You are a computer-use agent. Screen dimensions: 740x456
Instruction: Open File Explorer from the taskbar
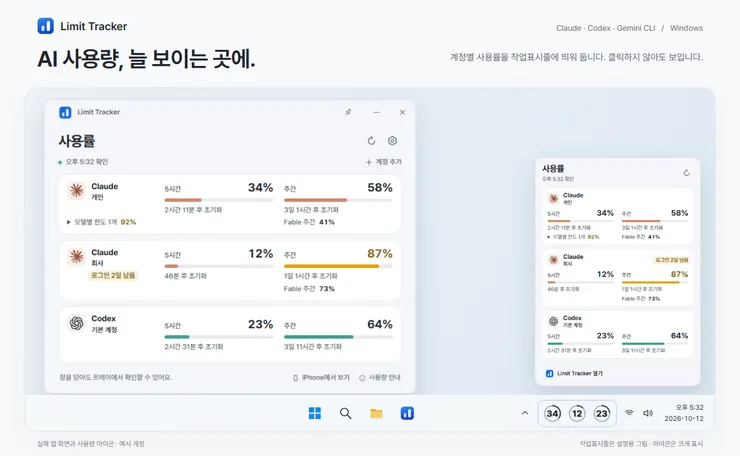pyautogui.click(x=376, y=414)
